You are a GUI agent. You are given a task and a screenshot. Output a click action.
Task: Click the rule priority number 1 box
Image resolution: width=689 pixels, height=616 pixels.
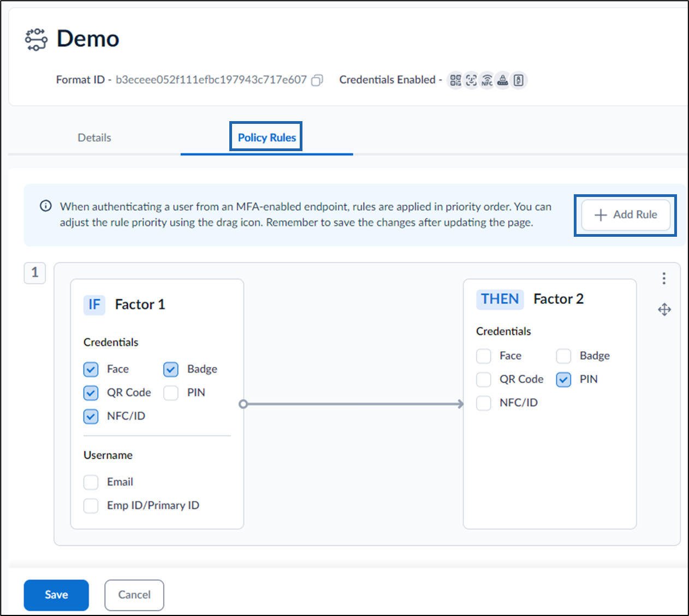point(35,272)
